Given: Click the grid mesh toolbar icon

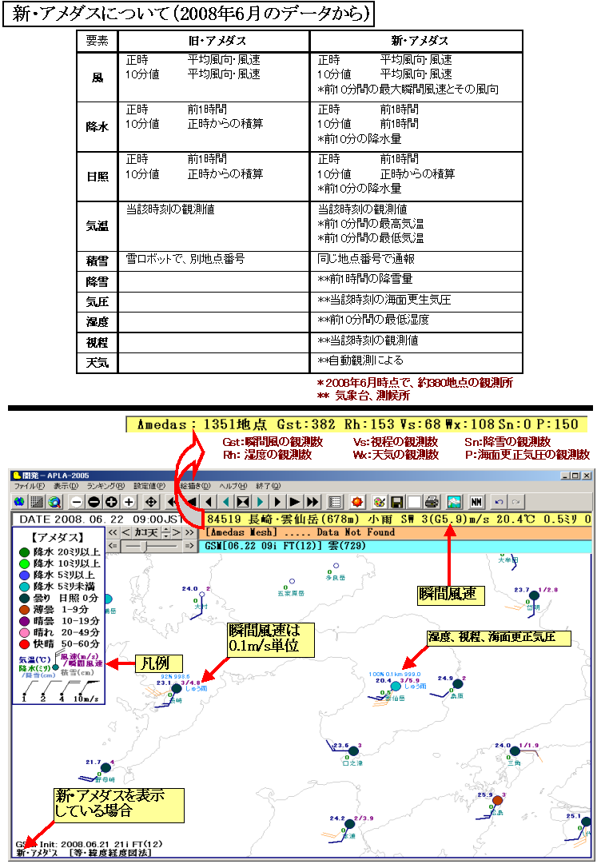Looking at the screenshot, I should (x=37, y=501).
